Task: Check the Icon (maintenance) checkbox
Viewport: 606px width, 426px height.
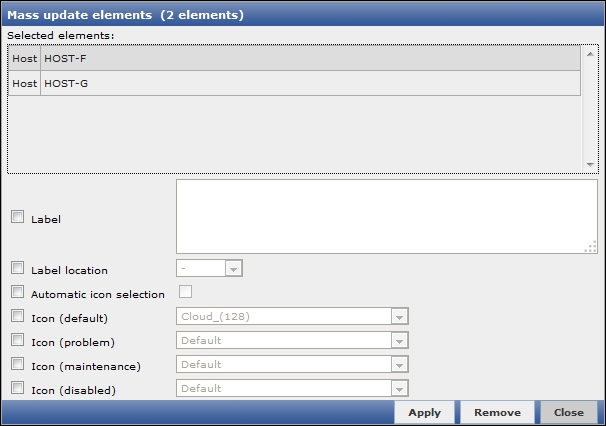Action: point(17,365)
